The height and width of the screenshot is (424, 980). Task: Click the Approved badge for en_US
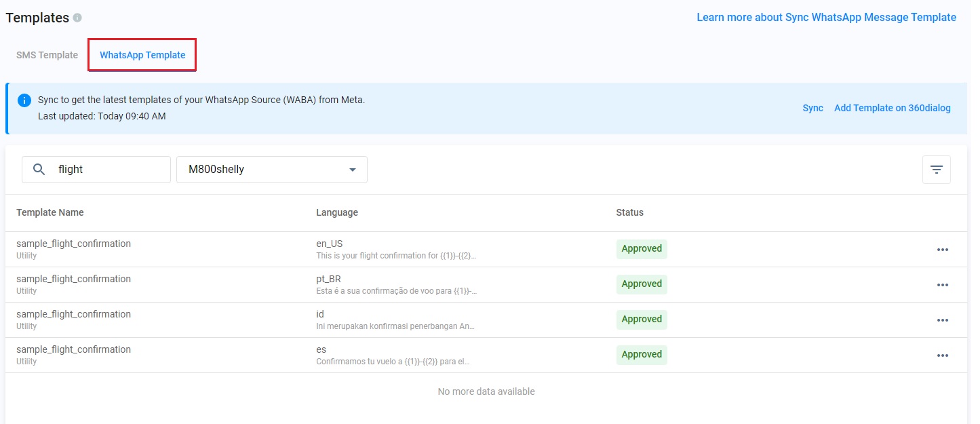642,249
